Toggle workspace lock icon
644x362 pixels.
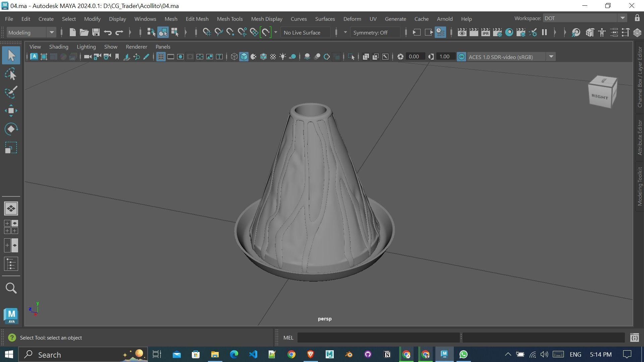637,18
